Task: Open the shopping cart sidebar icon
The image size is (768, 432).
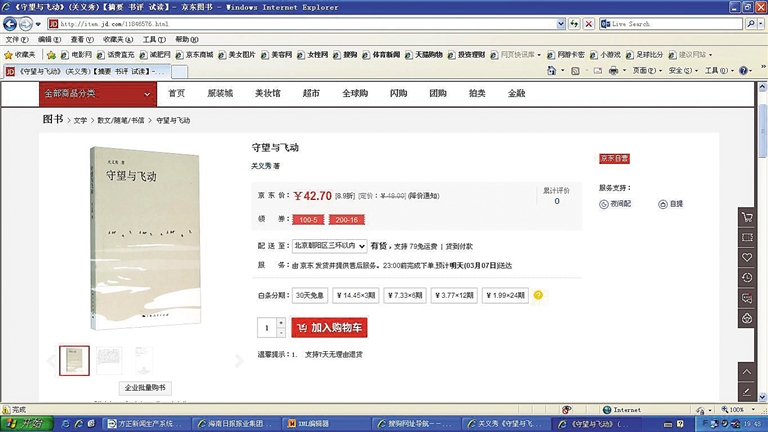Action: pyautogui.click(x=747, y=217)
